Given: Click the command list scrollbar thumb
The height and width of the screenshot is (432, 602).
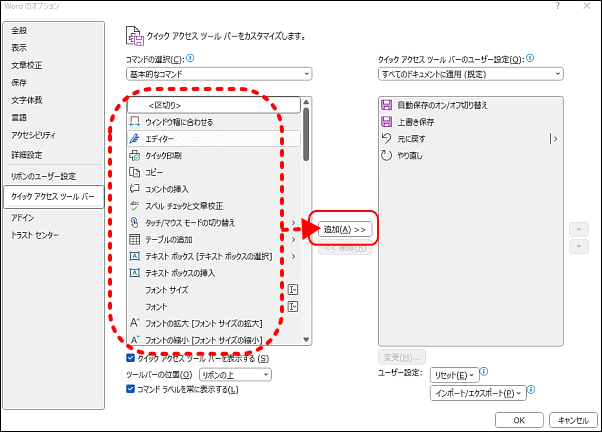Looking at the screenshot, I should click(306, 134).
